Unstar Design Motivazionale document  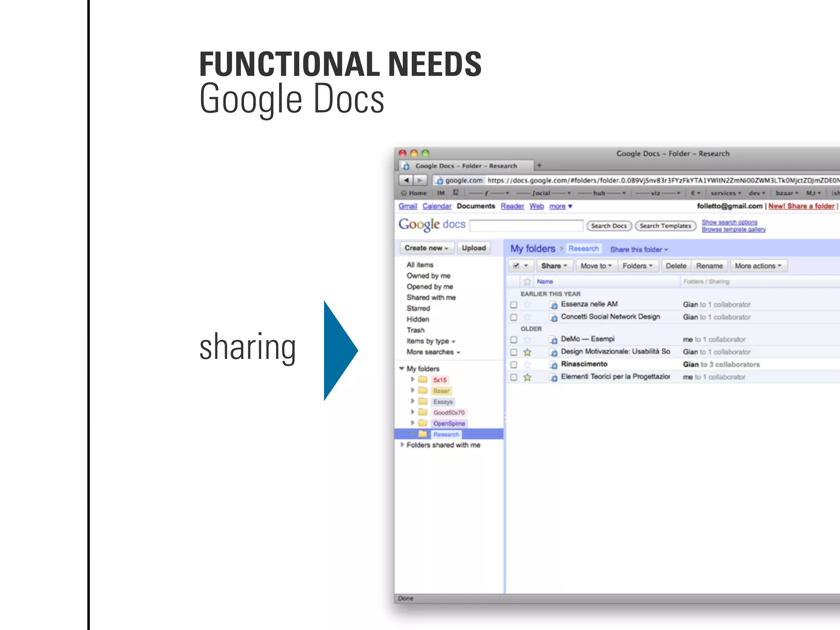tap(527, 352)
